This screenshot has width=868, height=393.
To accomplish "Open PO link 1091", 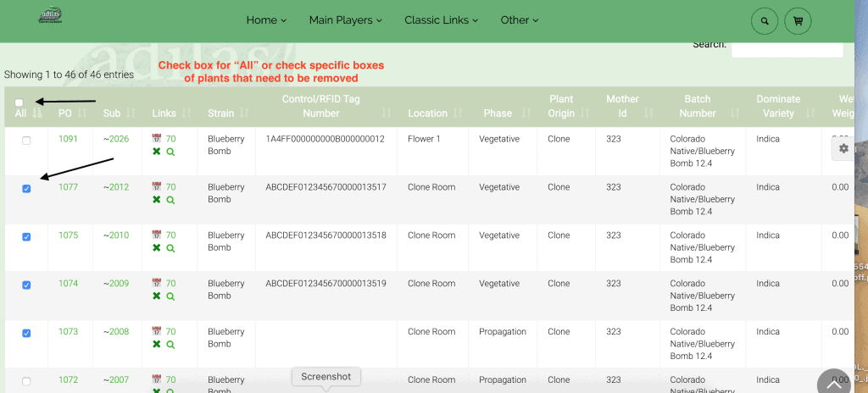I will click(x=68, y=139).
